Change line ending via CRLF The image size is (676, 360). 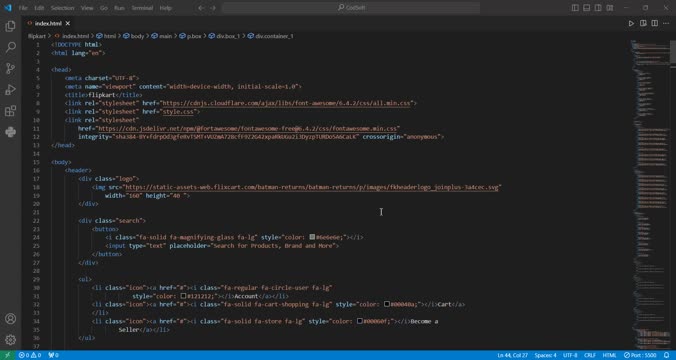point(590,355)
